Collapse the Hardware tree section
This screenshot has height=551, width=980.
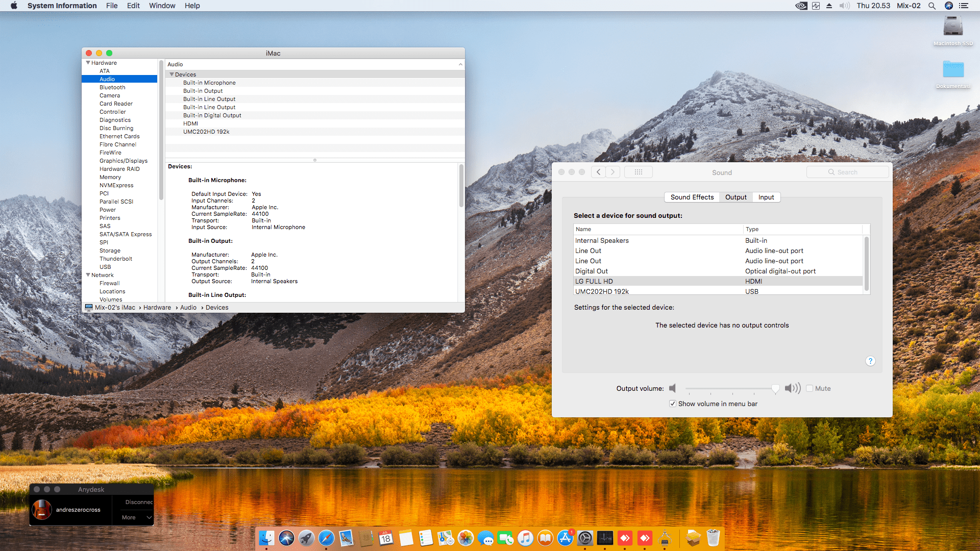click(88, 63)
